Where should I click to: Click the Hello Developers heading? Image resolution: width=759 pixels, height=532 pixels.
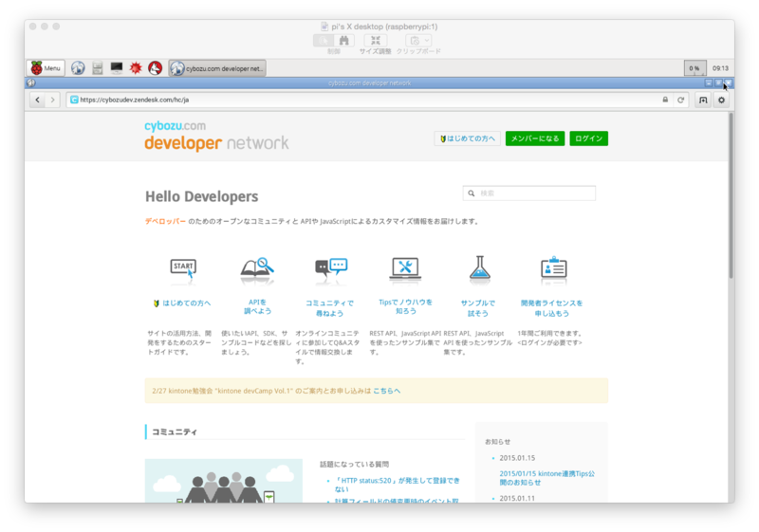(202, 196)
